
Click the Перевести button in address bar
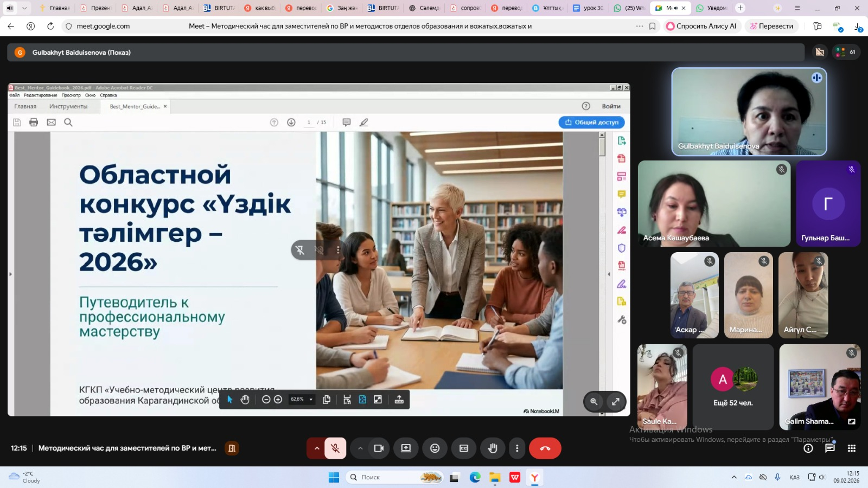(x=771, y=26)
